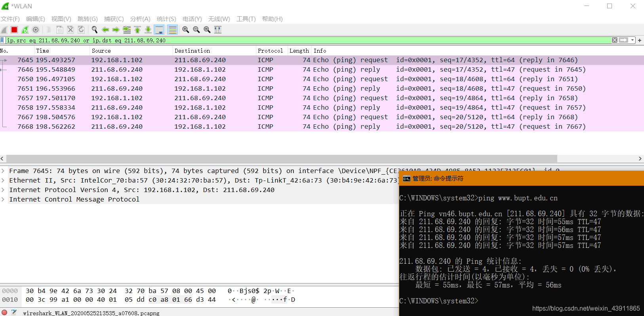
Task: Select packet 7668 reply row
Action: tap(322, 127)
